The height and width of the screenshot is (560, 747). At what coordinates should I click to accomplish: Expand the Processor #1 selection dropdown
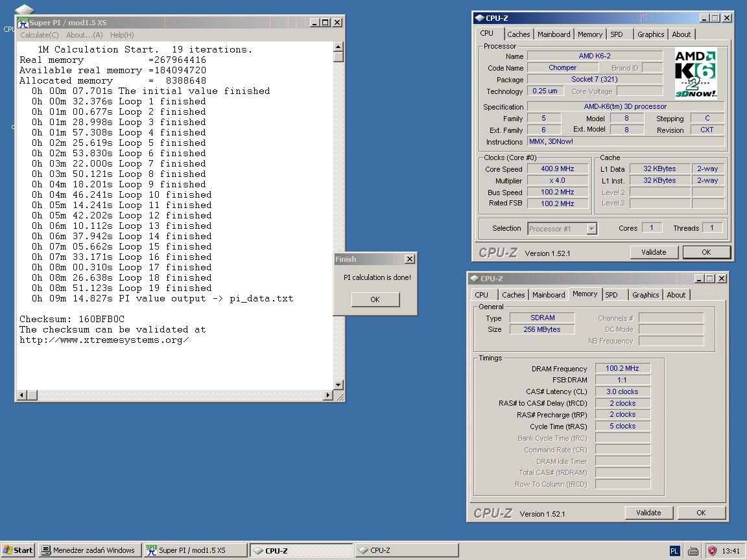pos(591,229)
